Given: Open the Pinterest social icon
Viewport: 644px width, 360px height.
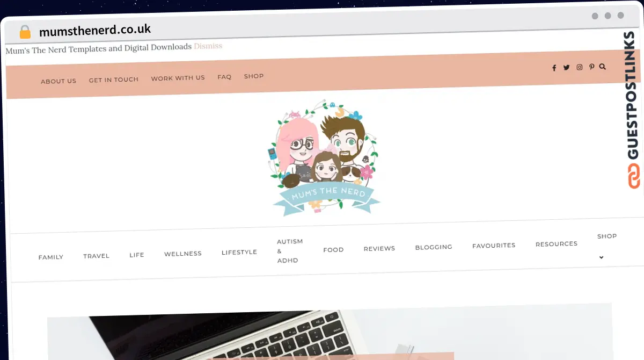Looking at the screenshot, I should (591, 67).
